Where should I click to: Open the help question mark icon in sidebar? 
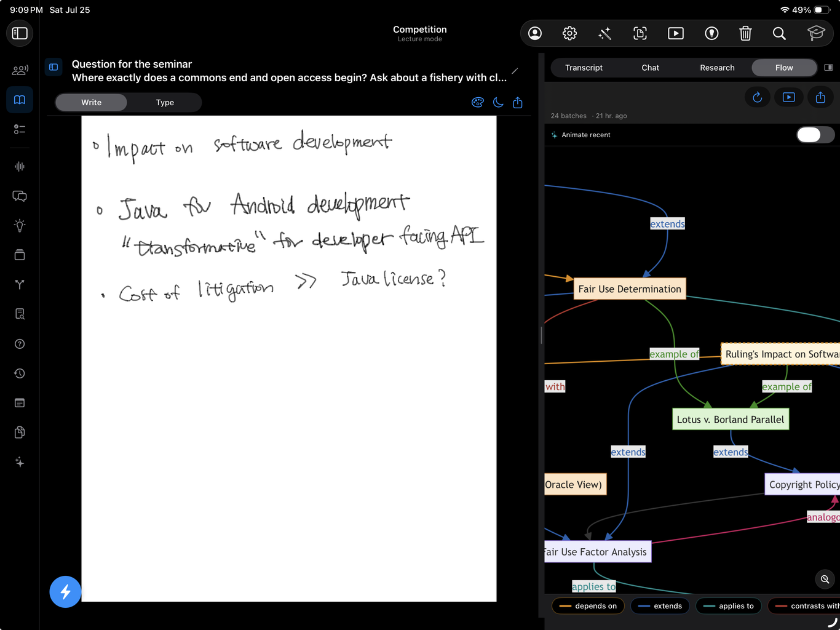click(x=20, y=344)
